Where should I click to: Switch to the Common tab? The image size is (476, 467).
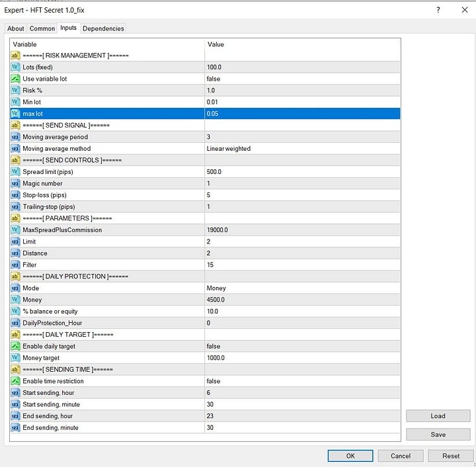(x=42, y=28)
